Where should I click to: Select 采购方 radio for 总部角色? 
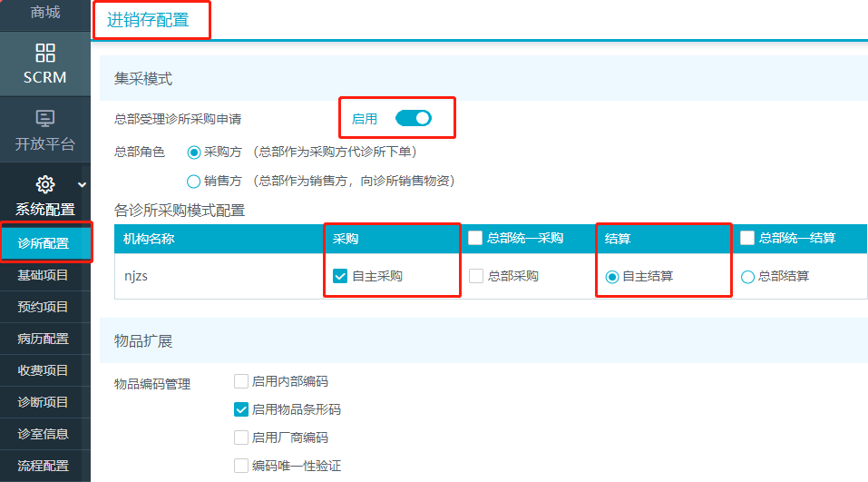(194, 152)
